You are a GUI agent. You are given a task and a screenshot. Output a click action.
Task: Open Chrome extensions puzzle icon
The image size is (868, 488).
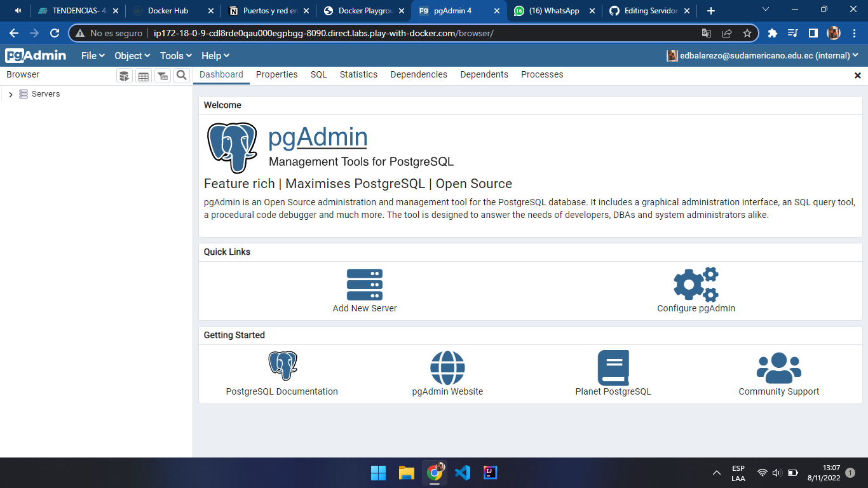(x=773, y=33)
